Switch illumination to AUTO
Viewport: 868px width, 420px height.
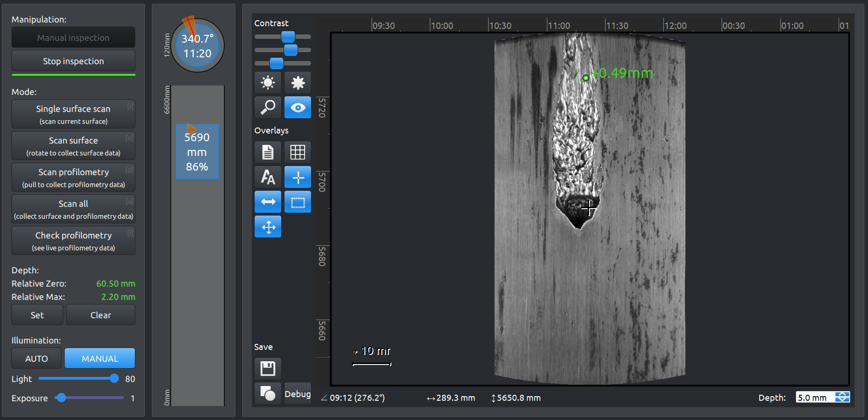point(37,359)
